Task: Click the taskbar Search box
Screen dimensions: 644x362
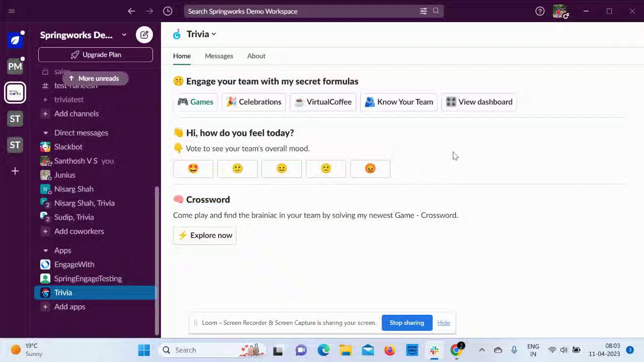Action: coord(211,350)
